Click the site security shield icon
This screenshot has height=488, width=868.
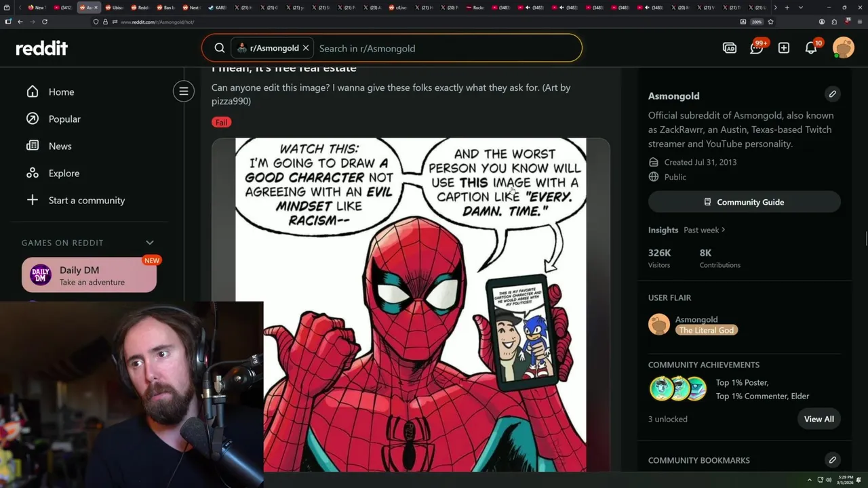(x=96, y=22)
